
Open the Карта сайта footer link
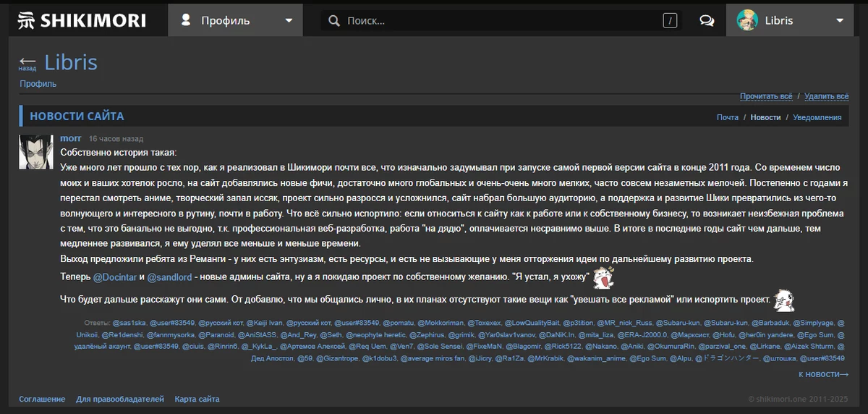pyautogui.click(x=197, y=399)
